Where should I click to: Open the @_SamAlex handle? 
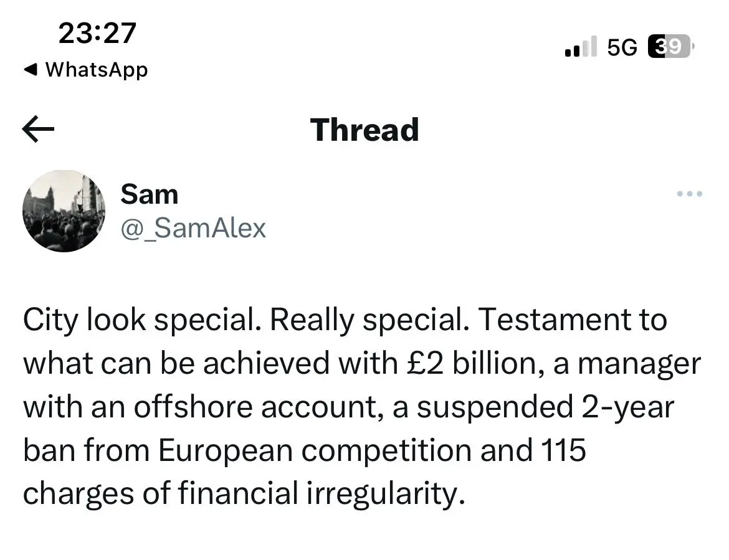(193, 229)
